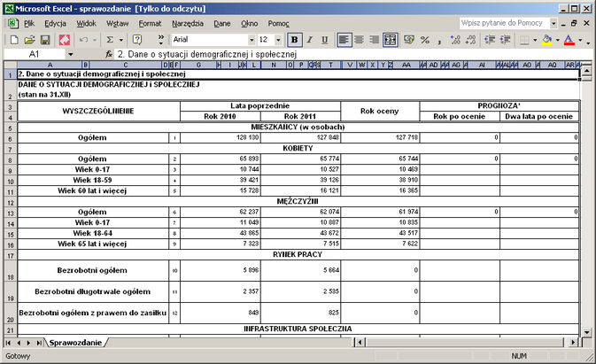
Task: Click the Save diskette icon
Action: coord(44,40)
